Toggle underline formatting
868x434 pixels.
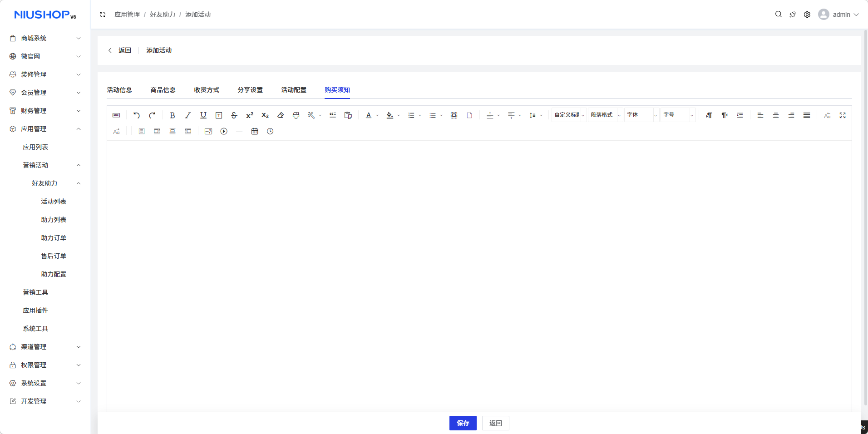click(x=203, y=115)
